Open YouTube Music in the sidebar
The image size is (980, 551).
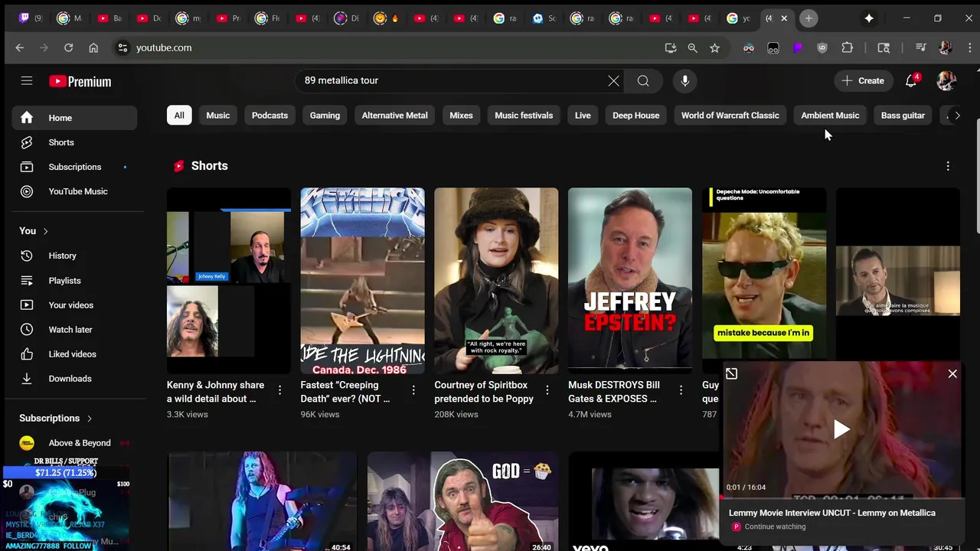[74, 191]
